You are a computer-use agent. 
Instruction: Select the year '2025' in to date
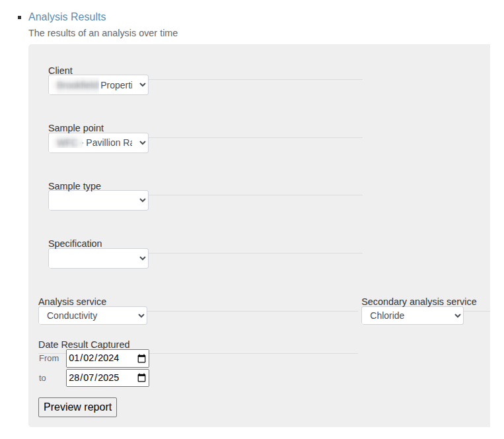click(108, 378)
